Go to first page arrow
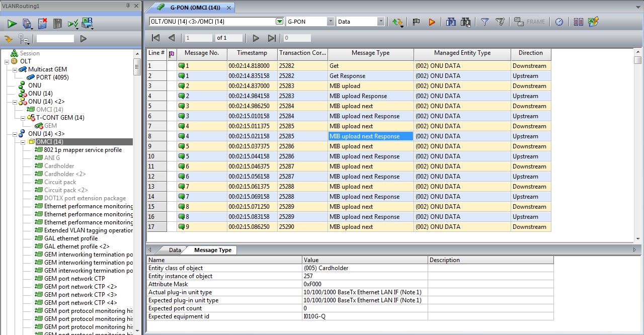The width and height of the screenshot is (644, 335). (x=155, y=38)
